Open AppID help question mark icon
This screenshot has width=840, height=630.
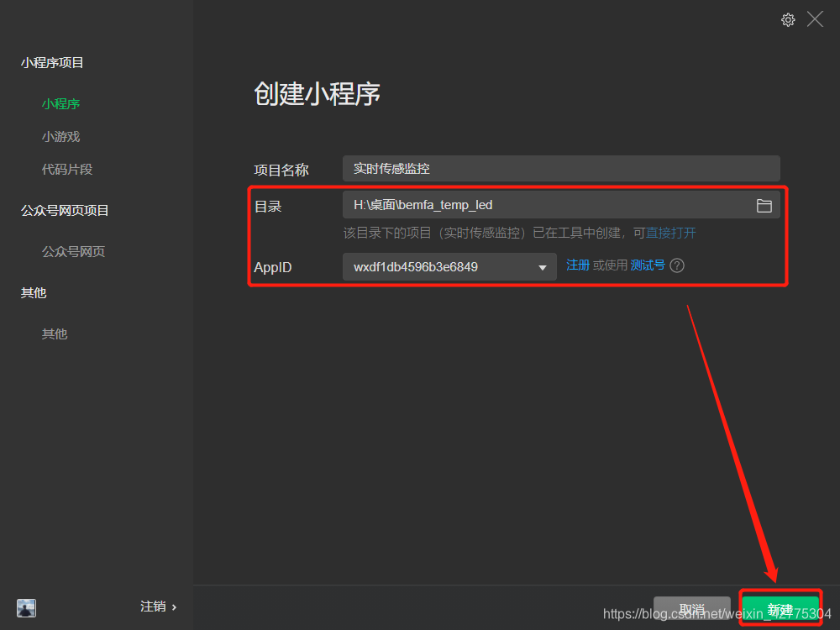676,265
